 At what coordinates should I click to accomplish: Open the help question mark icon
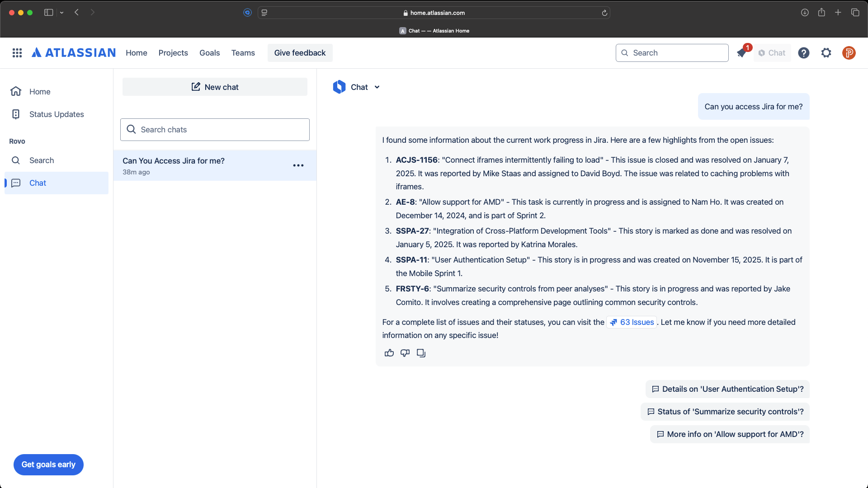click(x=804, y=53)
